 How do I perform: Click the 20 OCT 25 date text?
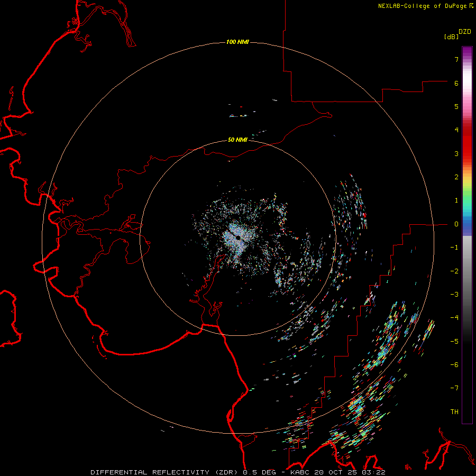[335, 472]
